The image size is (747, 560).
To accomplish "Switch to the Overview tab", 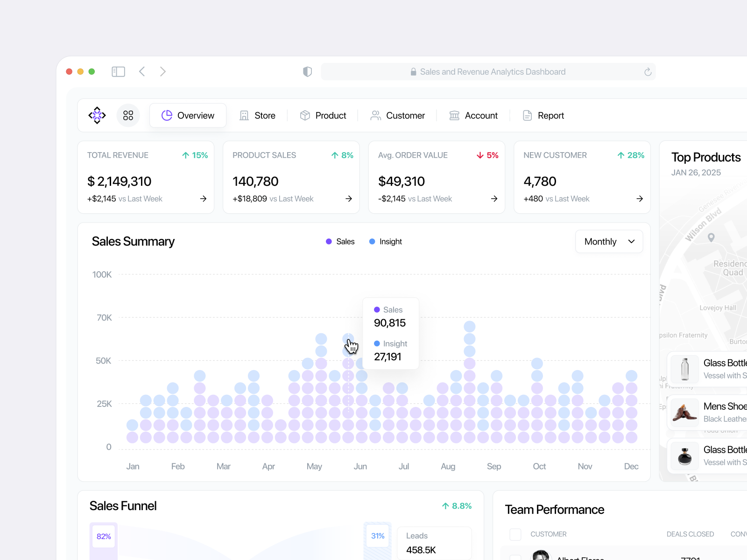I will [x=188, y=115].
